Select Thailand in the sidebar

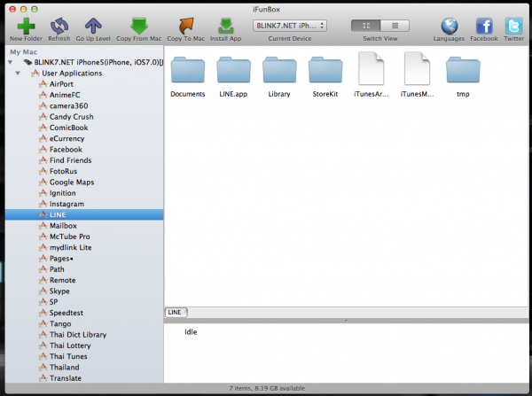point(84,367)
